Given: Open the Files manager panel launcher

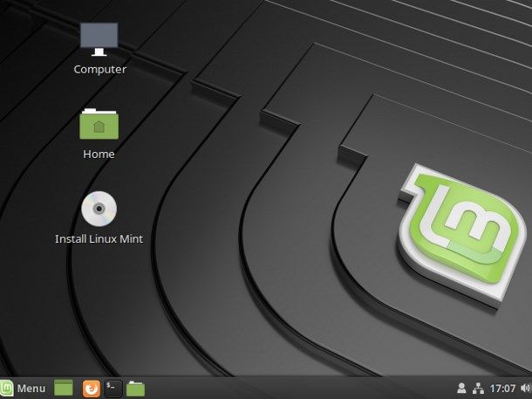Looking at the screenshot, I should (135, 389).
